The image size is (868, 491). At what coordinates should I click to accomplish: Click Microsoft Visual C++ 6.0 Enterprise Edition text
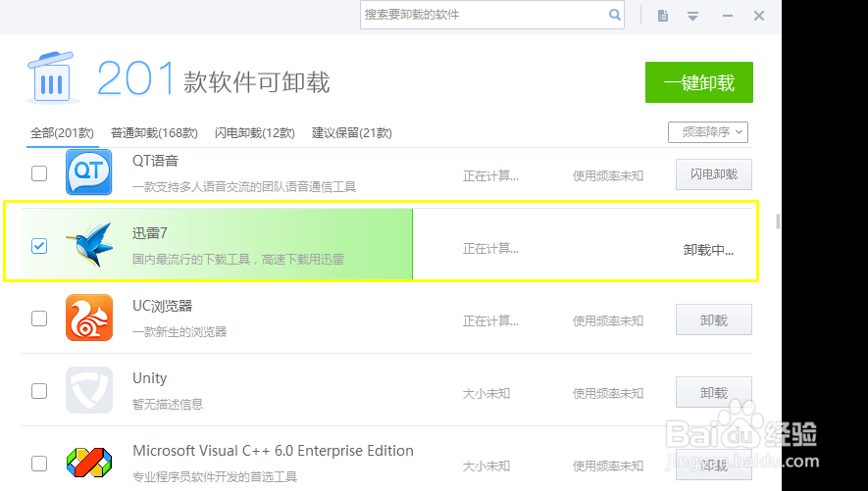(x=273, y=451)
